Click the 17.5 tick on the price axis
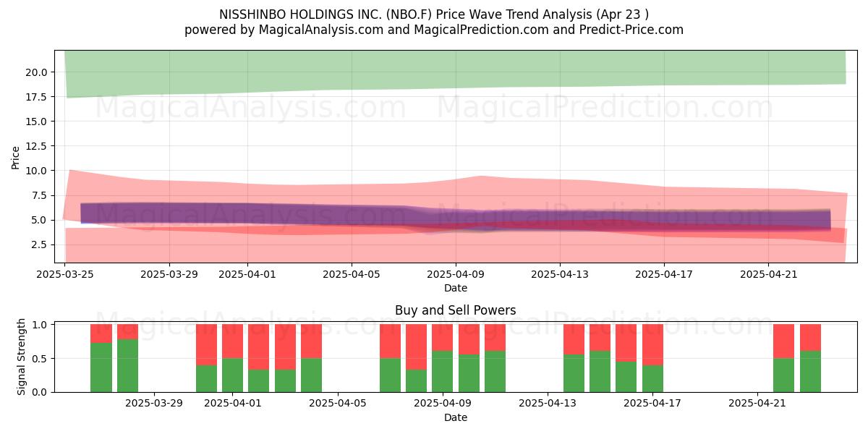The height and width of the screenshot is (434, 868). coord(37,97)
